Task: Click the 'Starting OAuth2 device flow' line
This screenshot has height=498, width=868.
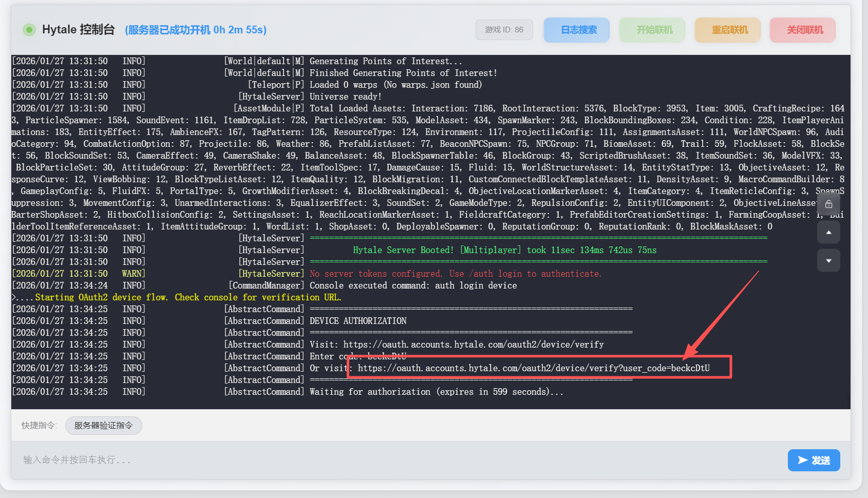Action: (x=188, y=297)
